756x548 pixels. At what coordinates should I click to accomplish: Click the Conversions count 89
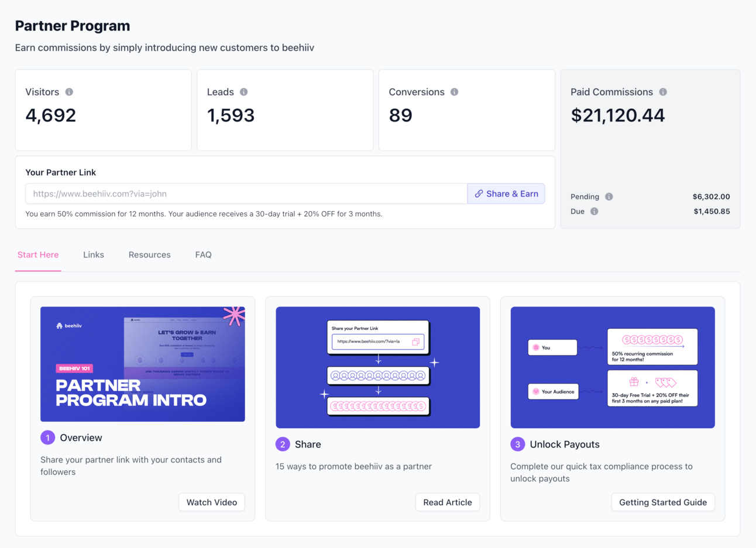coord(401,115)
